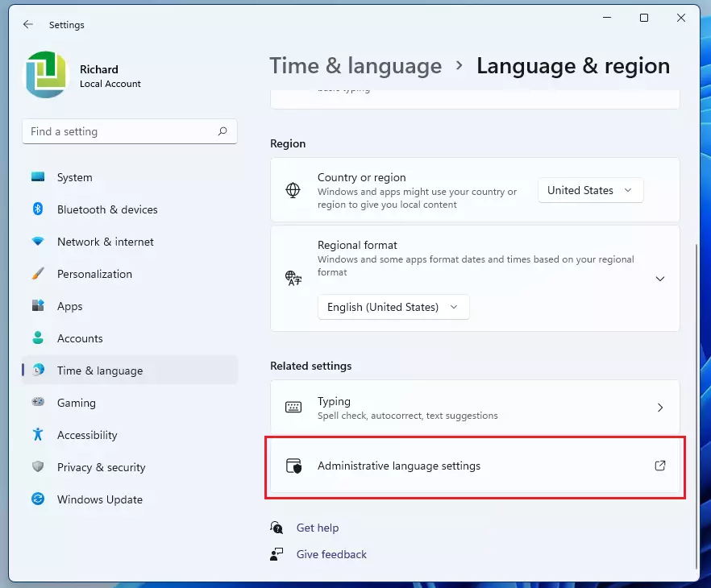Focus the Find a setting search box
The width and height of the screenshot is (711, 588).
coord(130,131)
